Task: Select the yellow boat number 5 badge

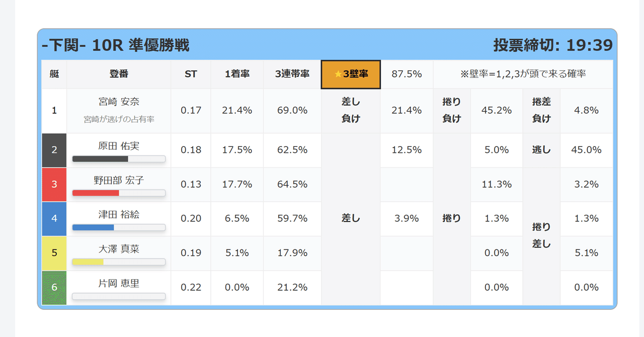Action: coord(54,252)
